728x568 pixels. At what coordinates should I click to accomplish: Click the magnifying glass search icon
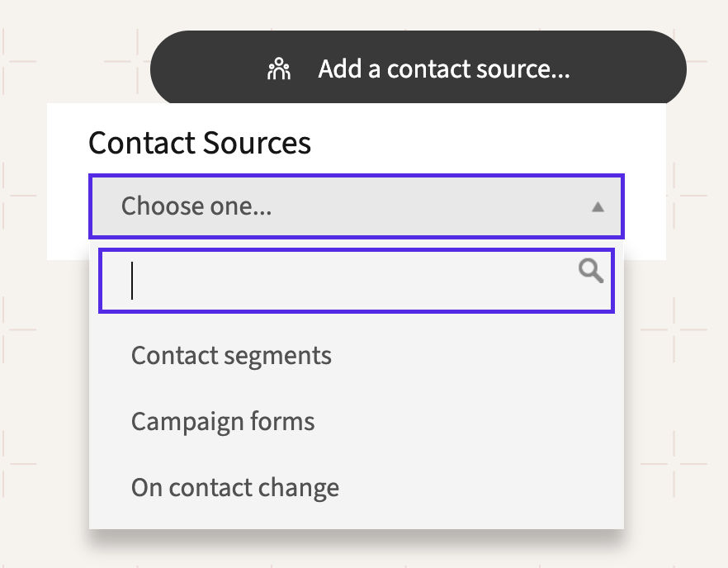[591, 270]
